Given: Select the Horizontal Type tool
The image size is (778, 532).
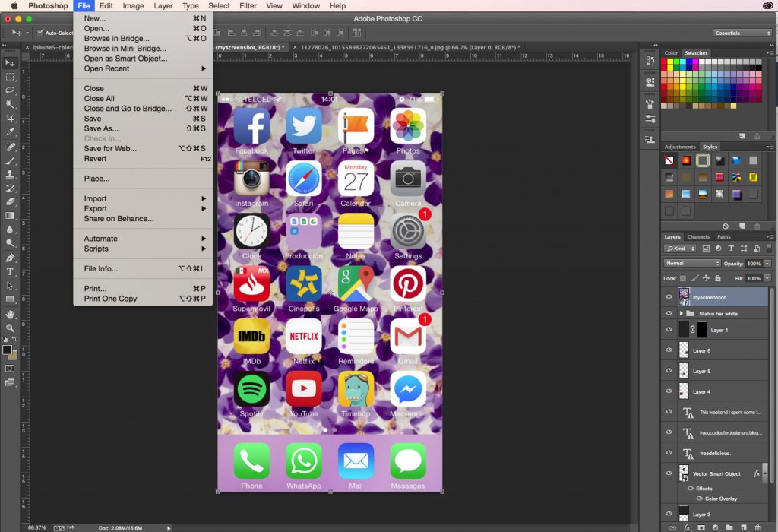Looking at the screenshot, I should [x=10, y=272].
